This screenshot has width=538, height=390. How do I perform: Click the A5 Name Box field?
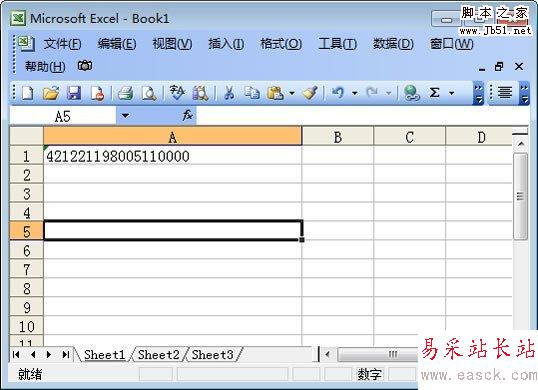[x=63, y=116]
